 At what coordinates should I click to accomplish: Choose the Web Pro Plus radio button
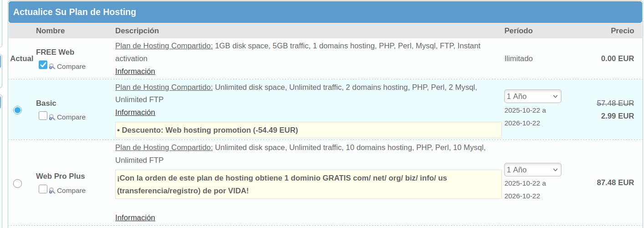(17, 183)
